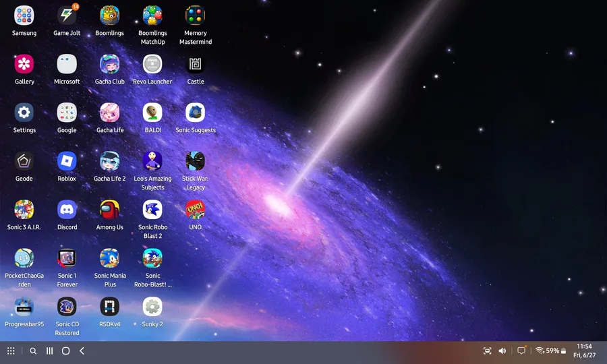This screenshot has width=607, height=364.
Task: Open PocketChaoGarden
Action: [x=24, y=258]
